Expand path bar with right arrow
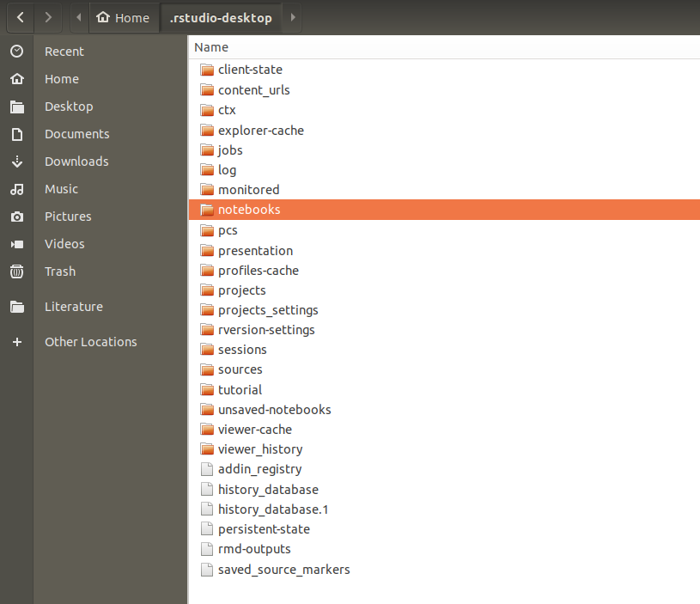The height and width of the screenshot is (604, 700). click(x=293, y=17)
